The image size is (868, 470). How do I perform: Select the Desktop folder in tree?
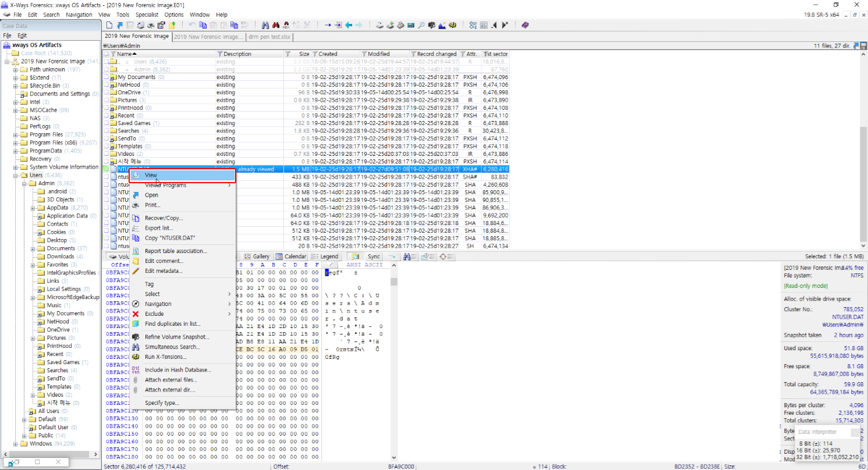point(57,240)
